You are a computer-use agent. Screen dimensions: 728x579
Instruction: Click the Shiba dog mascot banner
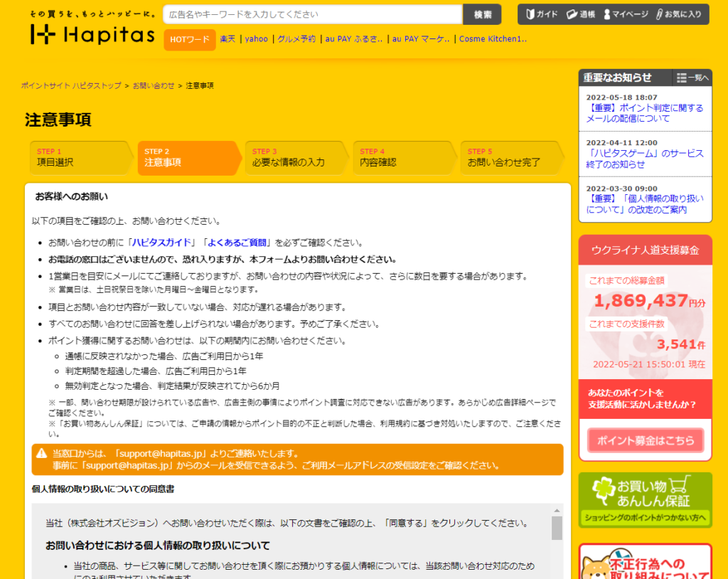[x=645, y=561]
